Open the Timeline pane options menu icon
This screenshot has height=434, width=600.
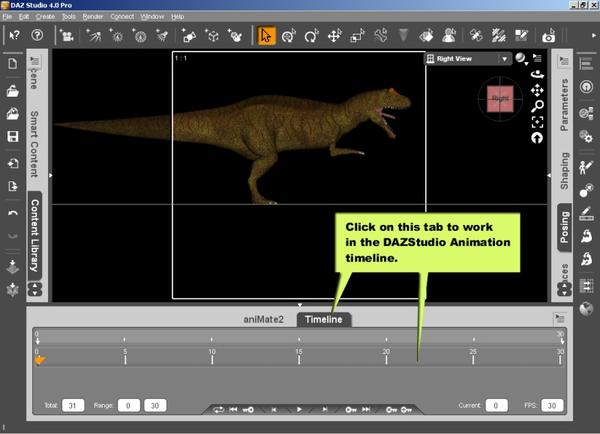tap(559, 318)
